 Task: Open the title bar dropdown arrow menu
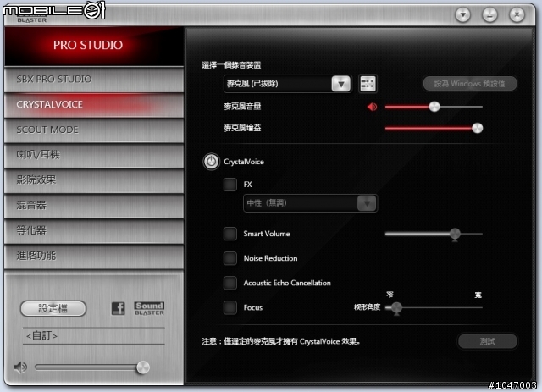(x=463, y=15)
